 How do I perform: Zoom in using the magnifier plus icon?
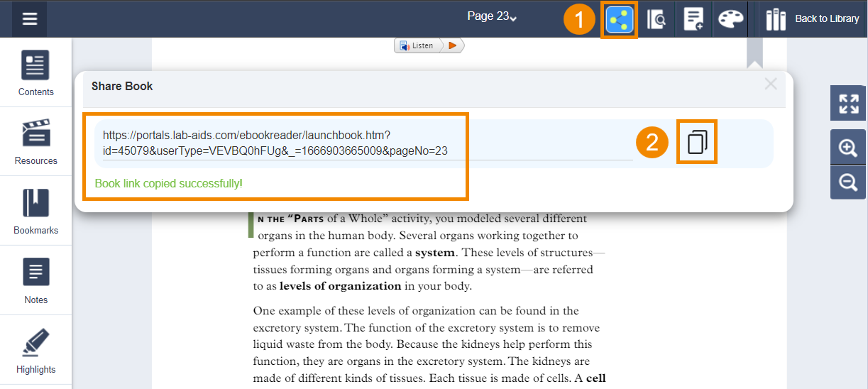click(848, 148)
